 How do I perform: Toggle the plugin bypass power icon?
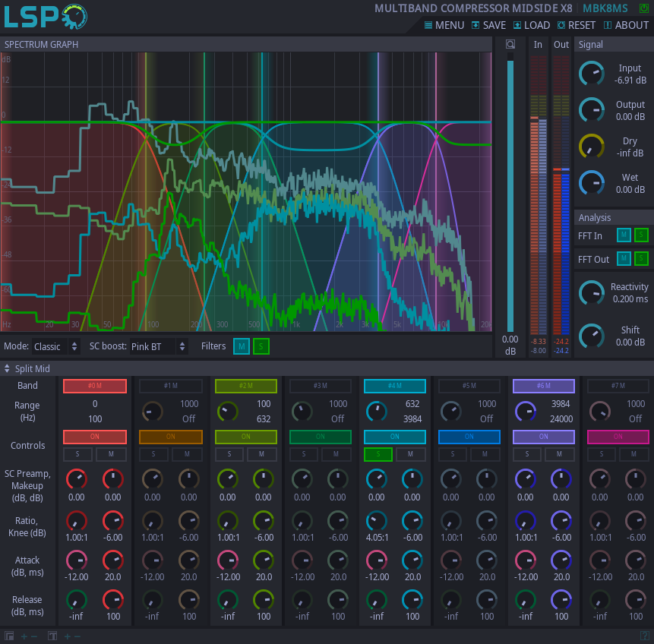click(643, 8)
